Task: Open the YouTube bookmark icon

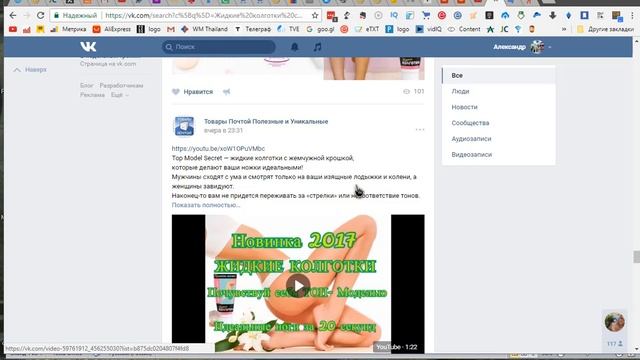Action: (x=13, y=29)
